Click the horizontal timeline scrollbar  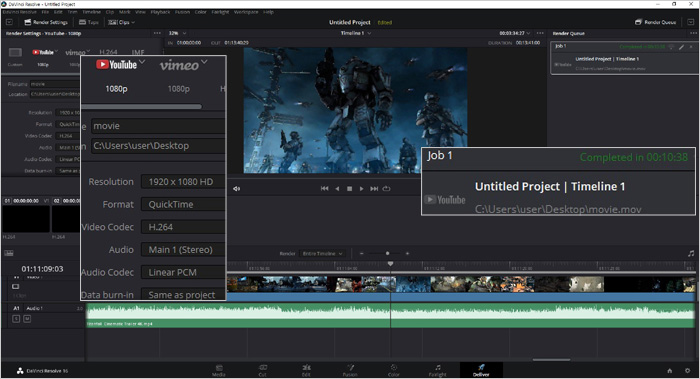551,359
